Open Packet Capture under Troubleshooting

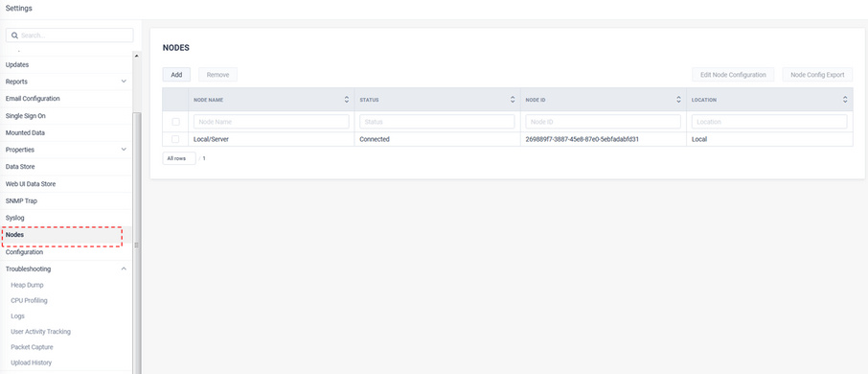point(33,347)
